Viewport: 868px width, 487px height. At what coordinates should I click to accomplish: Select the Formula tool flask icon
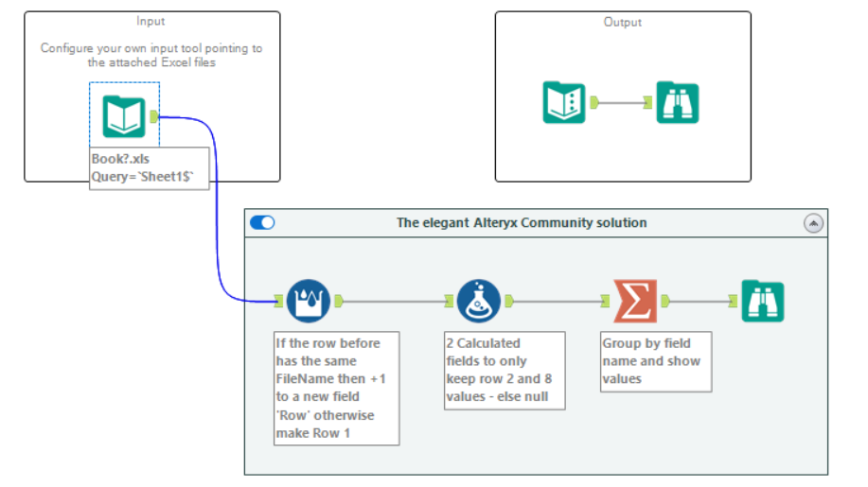[479, 301]
